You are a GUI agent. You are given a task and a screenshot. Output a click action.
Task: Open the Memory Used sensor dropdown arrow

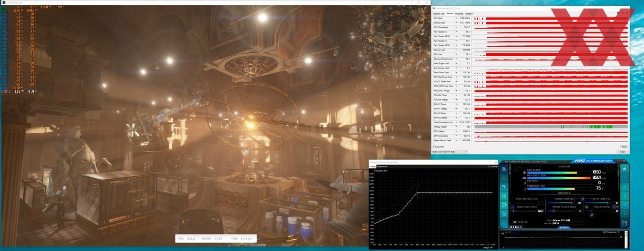click(456, 50)
